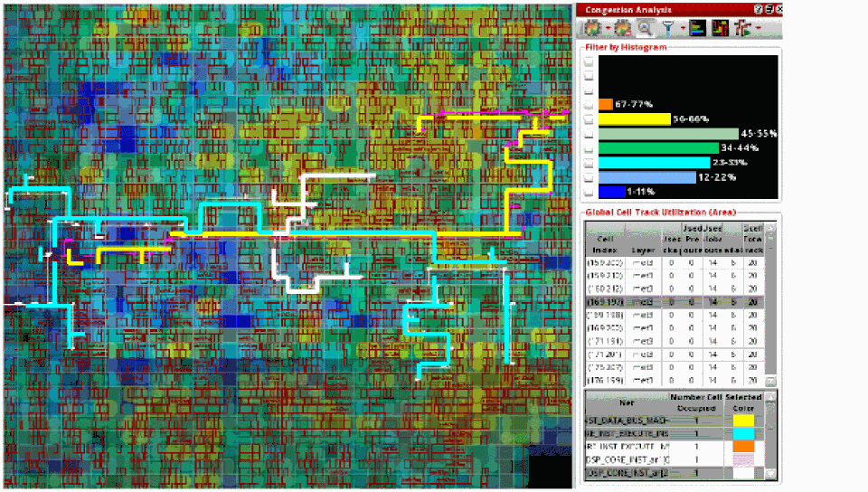Click down arrow of net table scrollbar

[770, 474]
